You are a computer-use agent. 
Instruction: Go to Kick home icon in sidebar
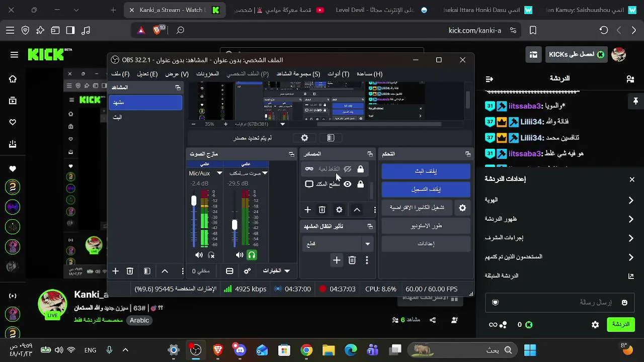coord(13,79)
